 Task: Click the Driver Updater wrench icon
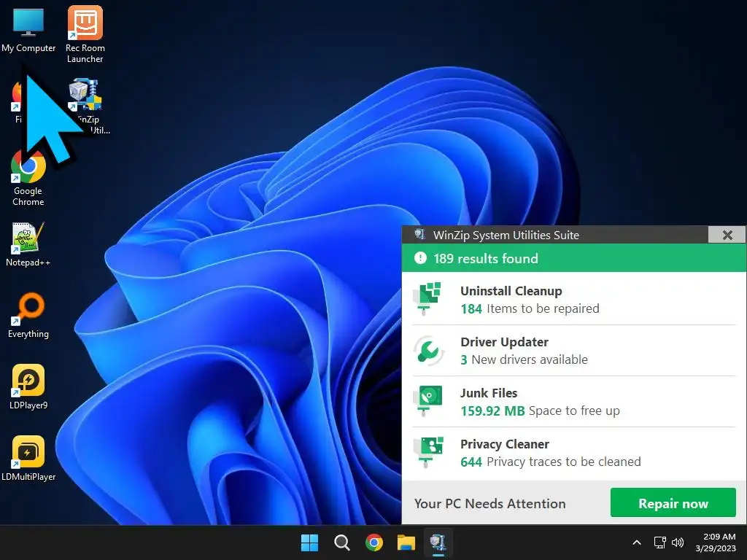427,351
